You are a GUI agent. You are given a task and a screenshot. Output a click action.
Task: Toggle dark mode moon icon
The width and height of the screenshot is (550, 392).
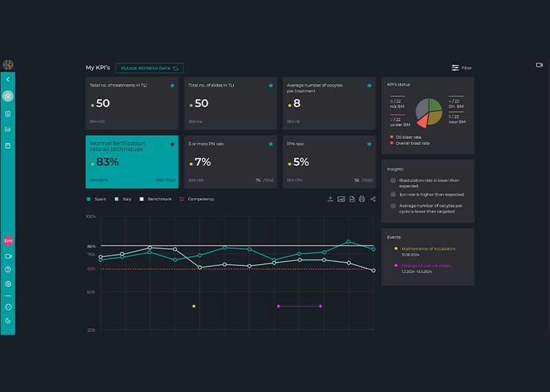coord(8,320)
